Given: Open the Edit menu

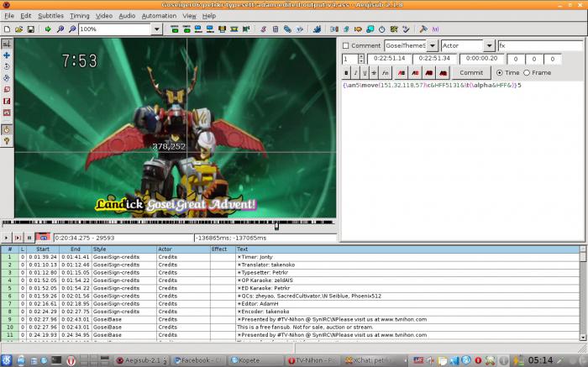Looking at the screenshot, I should tap(25, 16).
